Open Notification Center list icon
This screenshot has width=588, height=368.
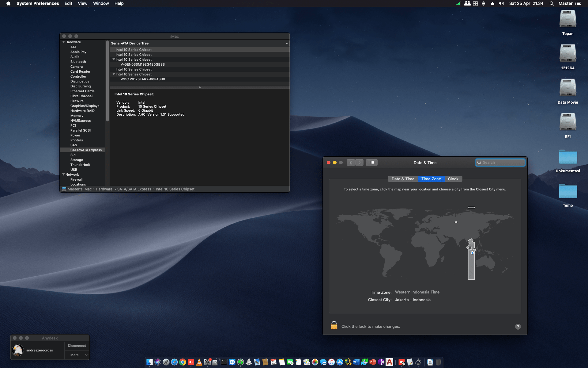click(578, 3)
